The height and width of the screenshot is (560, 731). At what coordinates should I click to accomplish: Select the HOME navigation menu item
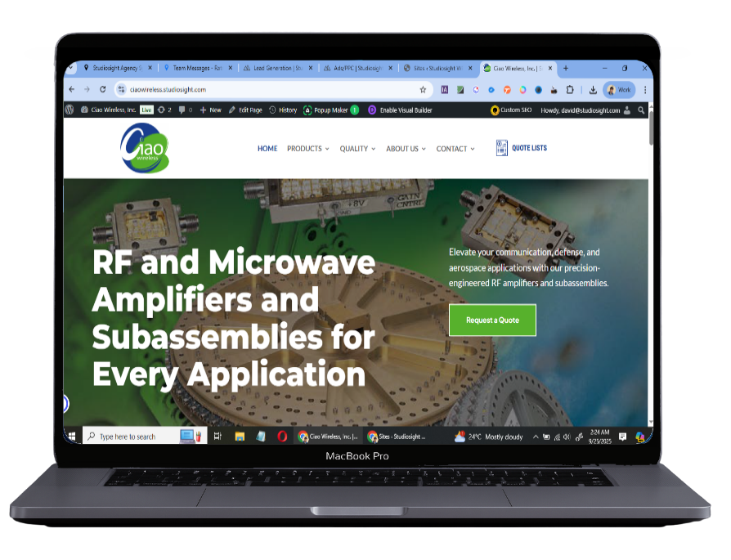(x=267, y=149)
